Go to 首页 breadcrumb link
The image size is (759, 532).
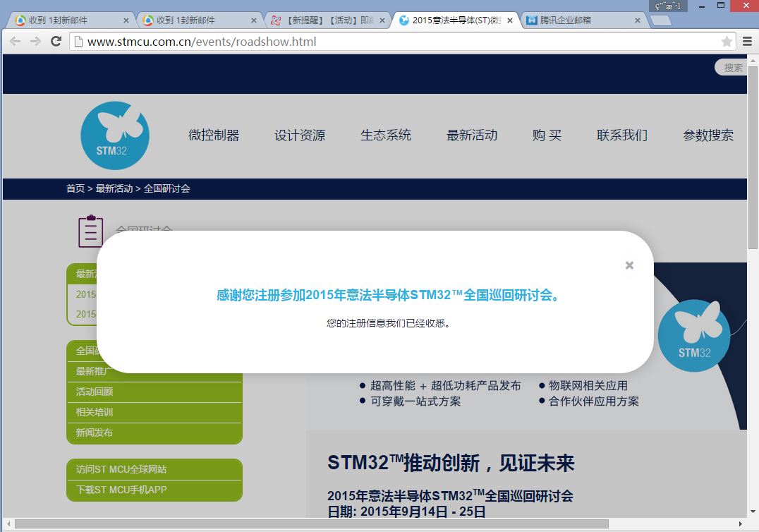pos(75,188)
